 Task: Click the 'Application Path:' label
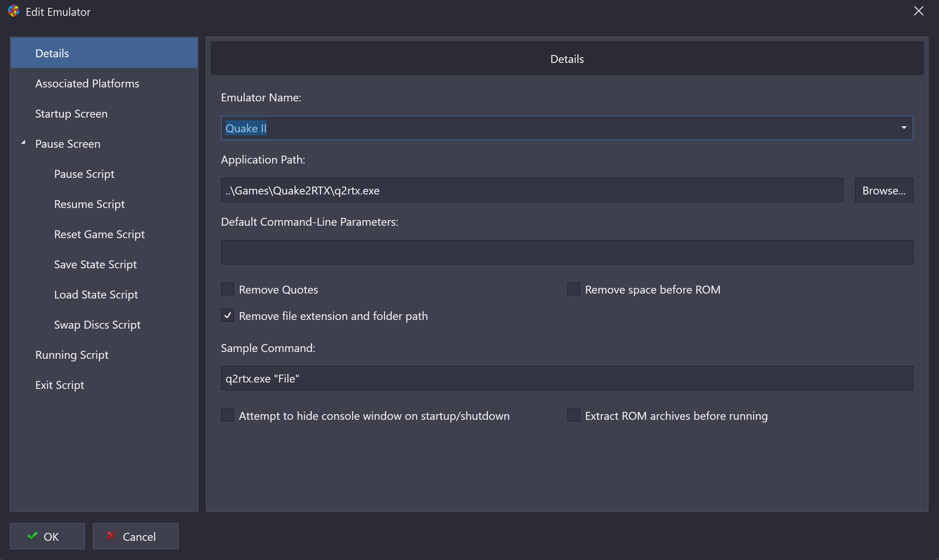(x=263, y=160)
